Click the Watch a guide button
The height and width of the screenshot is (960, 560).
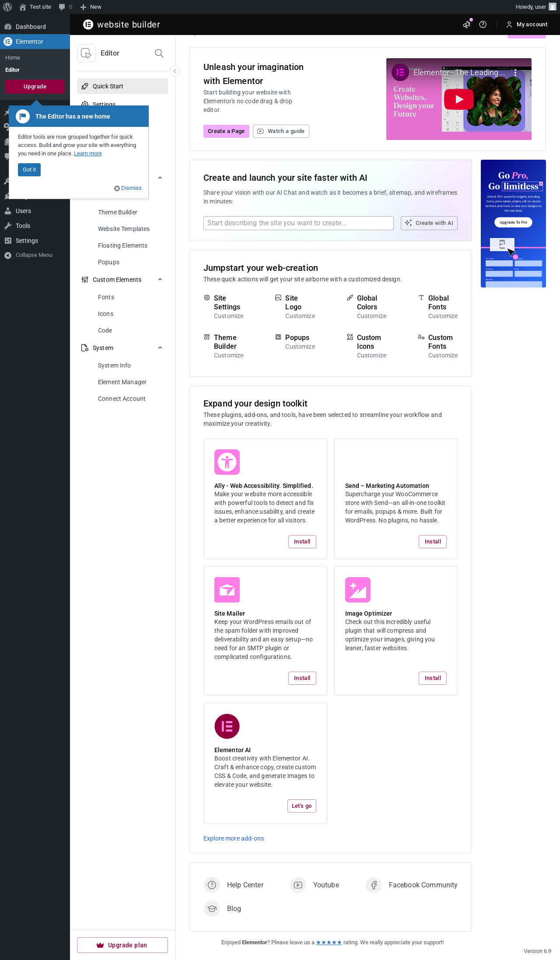pos(281,131)
